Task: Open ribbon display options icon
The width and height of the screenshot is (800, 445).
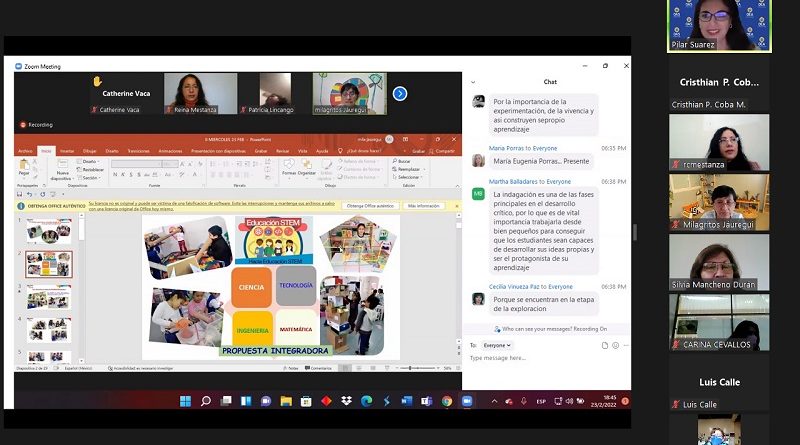Action: click(405, 139)
